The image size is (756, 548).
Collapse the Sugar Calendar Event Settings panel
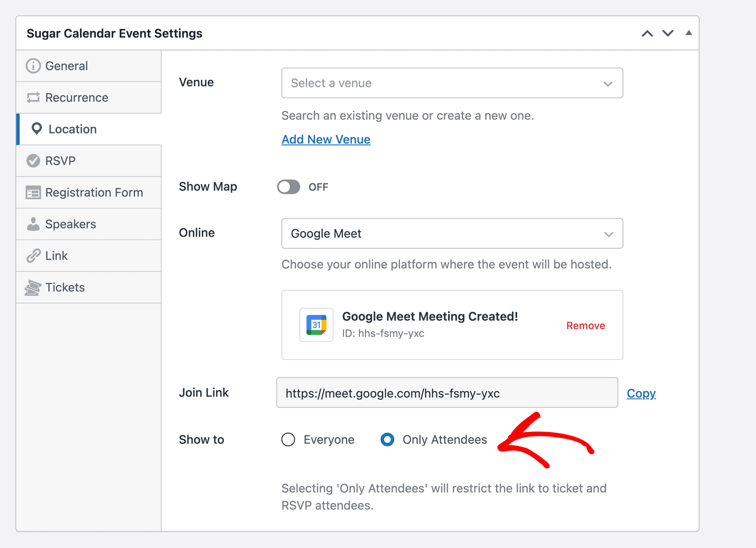point(689,33)
